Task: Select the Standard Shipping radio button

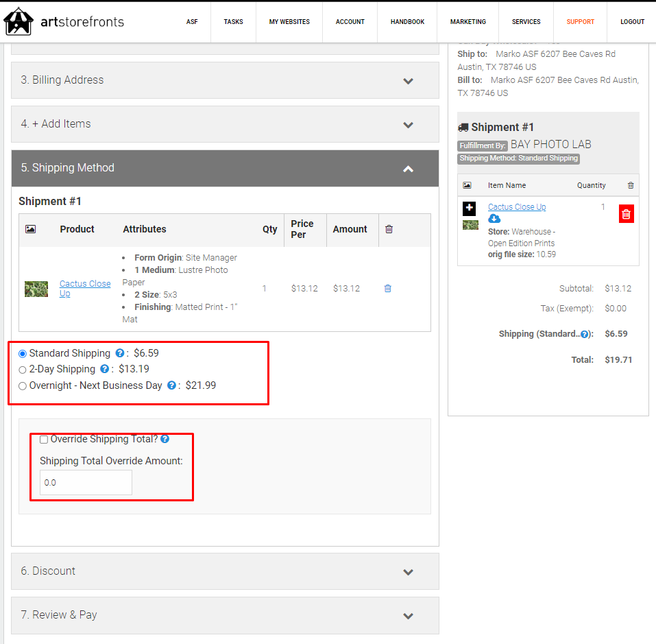Action: point(23,354)
